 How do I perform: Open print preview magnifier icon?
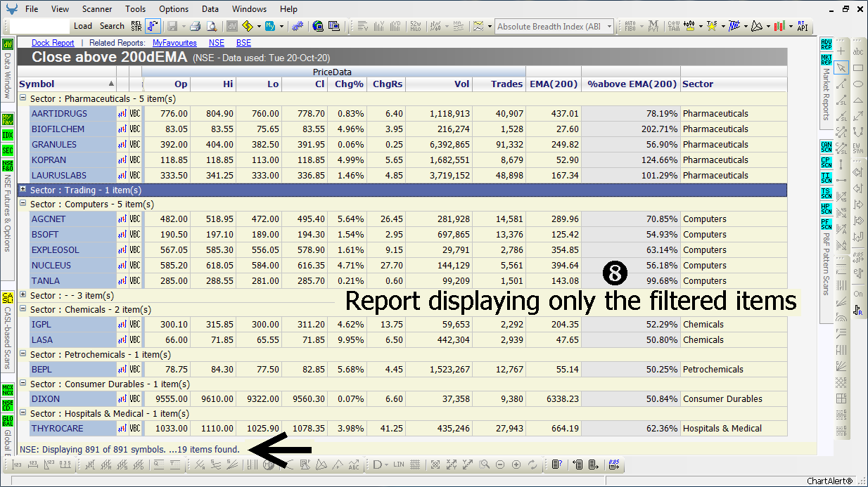(x=210, y=26)
